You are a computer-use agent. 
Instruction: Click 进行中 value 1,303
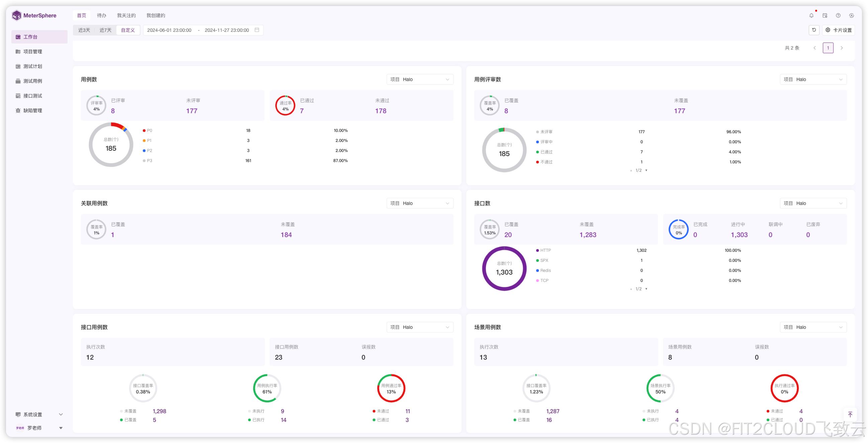point(739,235)
